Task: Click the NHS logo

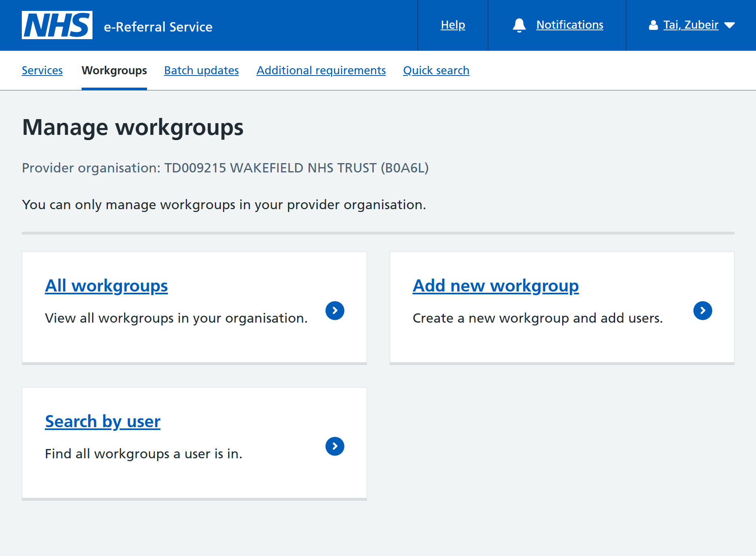Action: (x=57, y=25)
